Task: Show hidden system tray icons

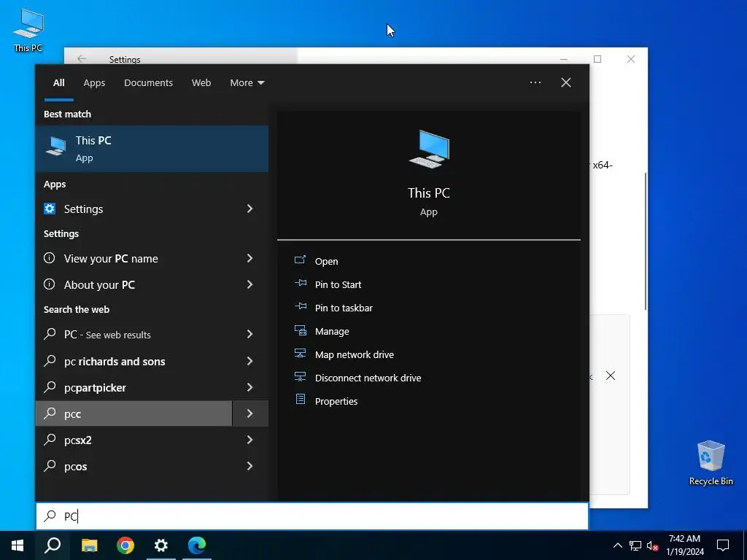Action: (x=617, y=545)
